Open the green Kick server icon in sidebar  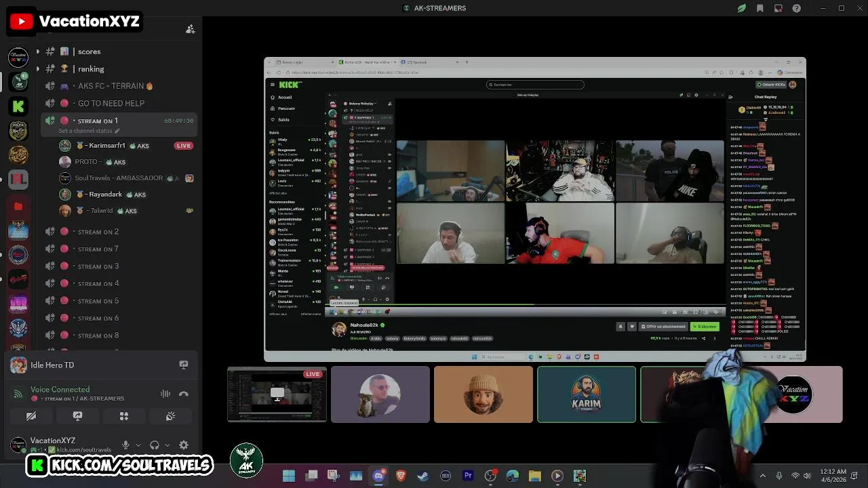tap(18, 106)
